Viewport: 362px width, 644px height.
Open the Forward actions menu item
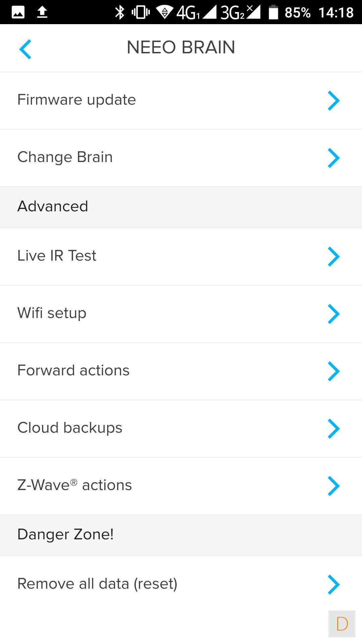73,371
